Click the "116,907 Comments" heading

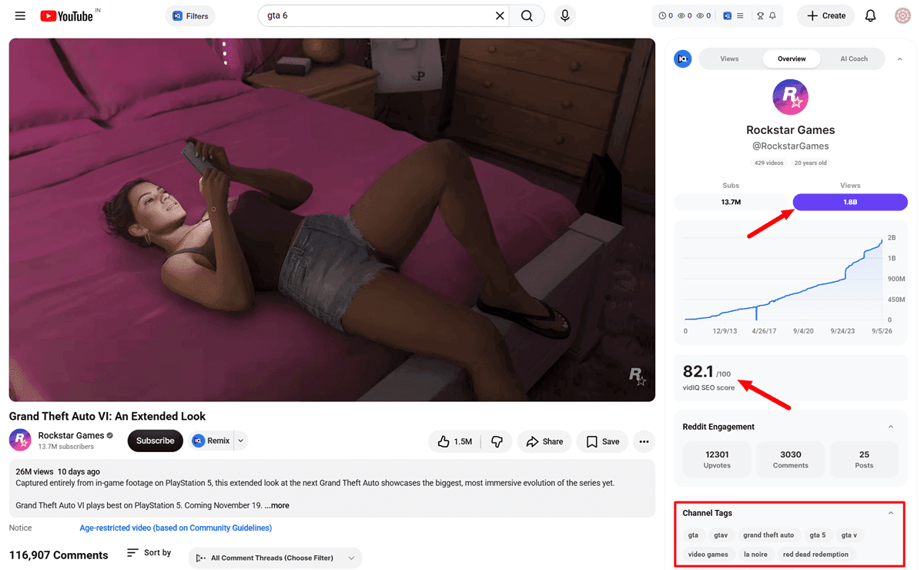point(59,555)
